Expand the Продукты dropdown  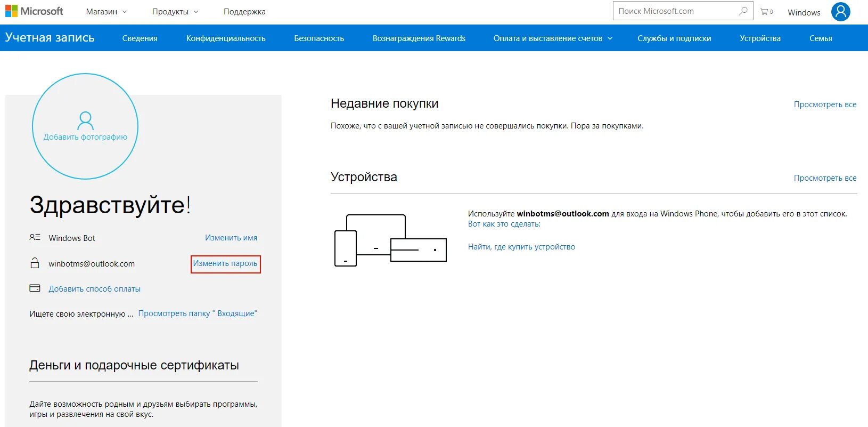point(175,12)
